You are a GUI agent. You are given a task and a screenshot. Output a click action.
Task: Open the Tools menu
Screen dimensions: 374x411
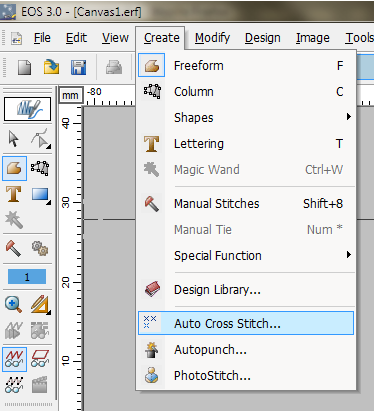pyautogui.click(x=359, y=38)
